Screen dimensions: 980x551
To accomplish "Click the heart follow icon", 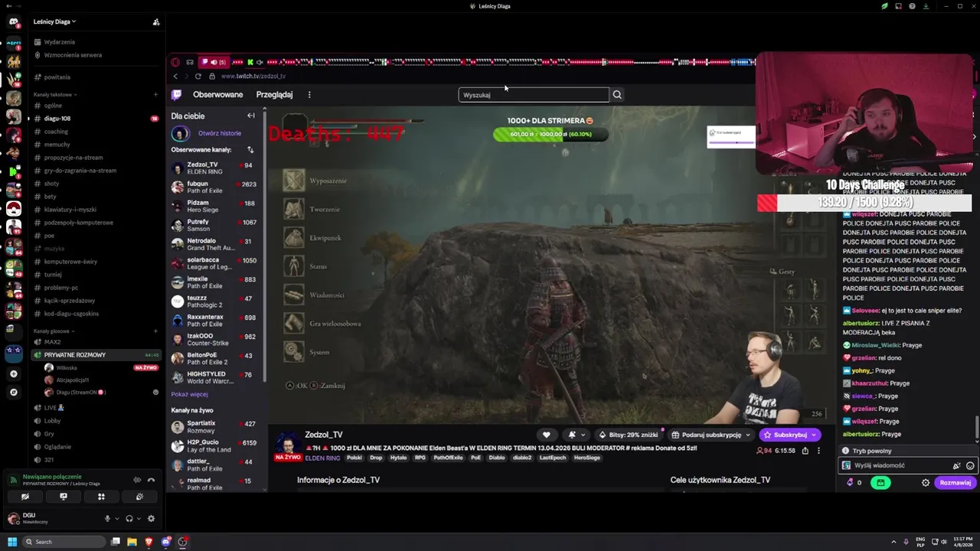I will click(x=546, y=435).
